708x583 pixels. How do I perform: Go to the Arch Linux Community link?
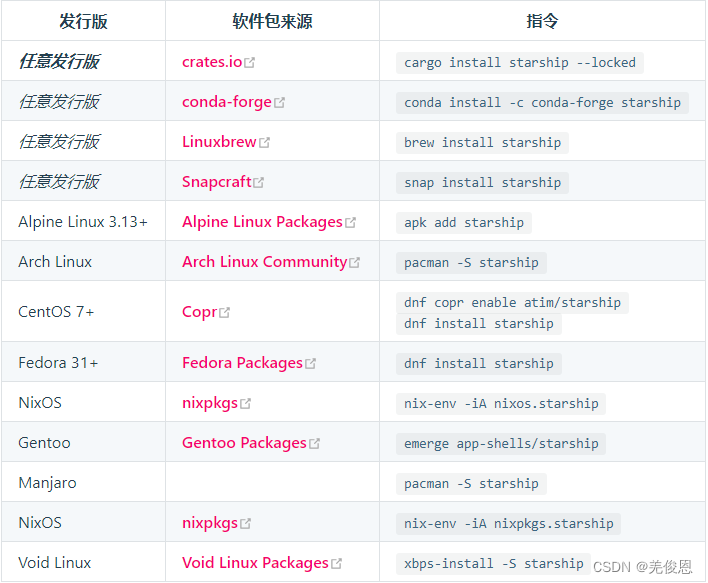[265, 261]
